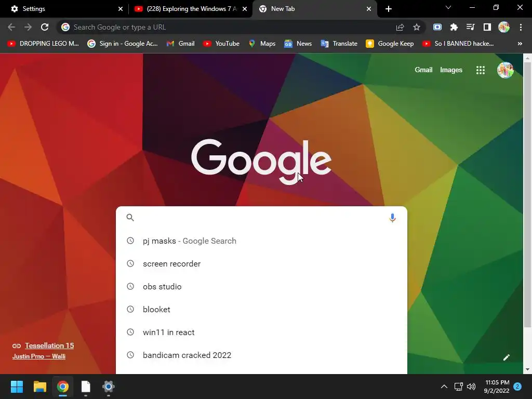
Task: Select the blooket suggestion
Action: [261, 310]
